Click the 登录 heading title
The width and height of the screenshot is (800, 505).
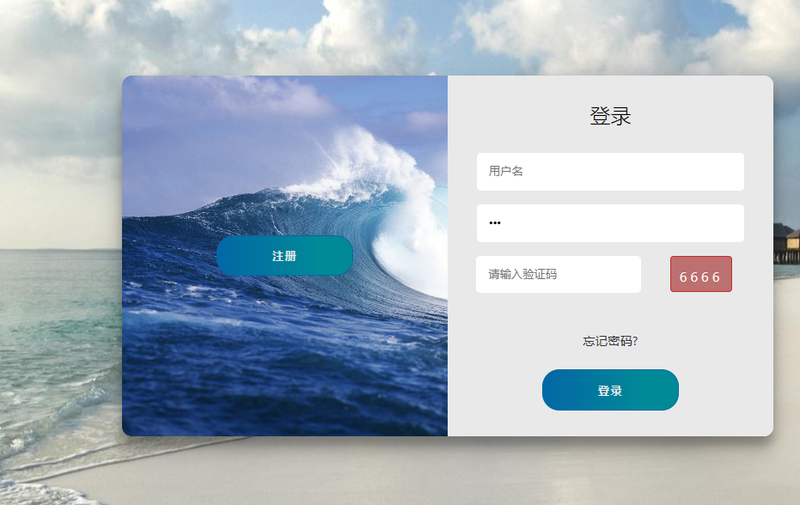click(610, 116)
